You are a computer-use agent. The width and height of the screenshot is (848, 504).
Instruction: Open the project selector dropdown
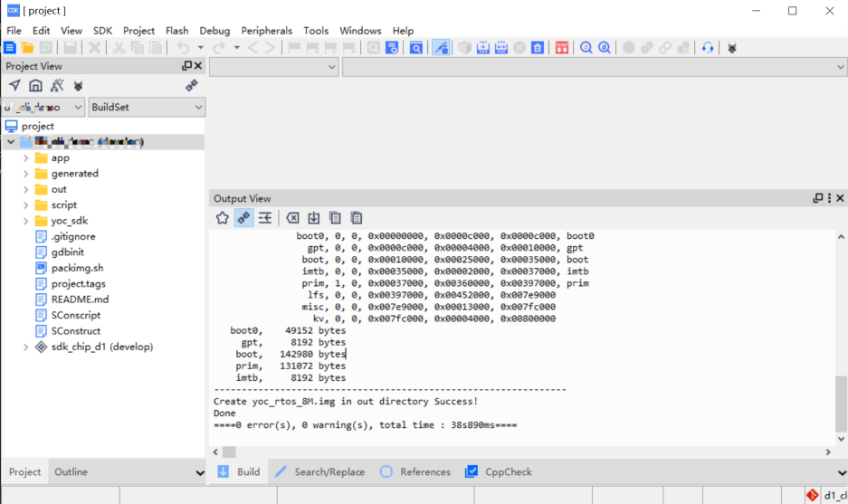pyautogui.click(x=43, y=107)
